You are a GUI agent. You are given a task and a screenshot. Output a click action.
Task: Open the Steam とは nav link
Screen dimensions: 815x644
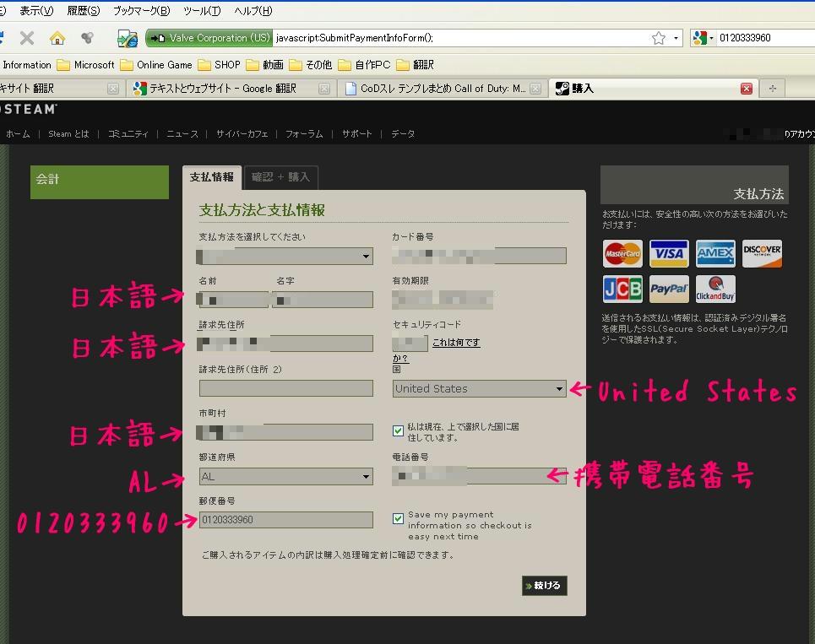tap(68, 134)
